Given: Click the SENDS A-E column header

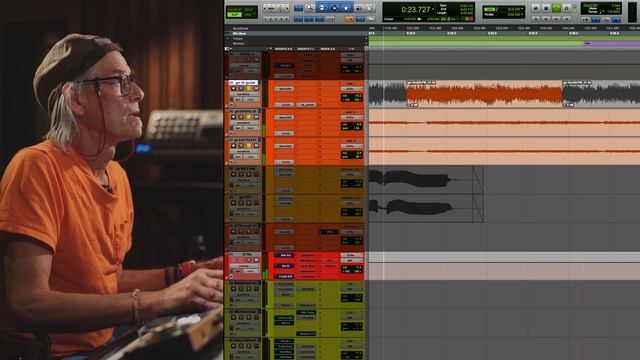Looking at the screenshot, I should [x=328, y=49].
